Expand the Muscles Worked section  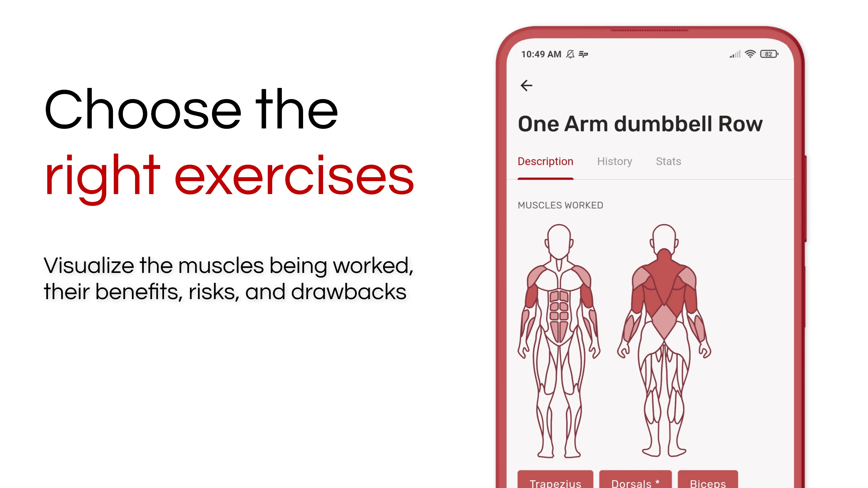560,205
